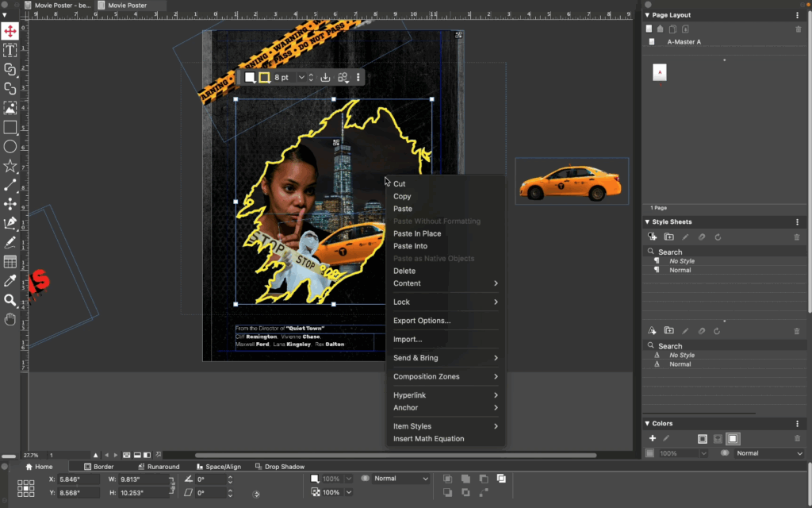Viewport: 812px width, 508px height.
Task: Pick the Eyedropper tool
Action: (10, 281)
